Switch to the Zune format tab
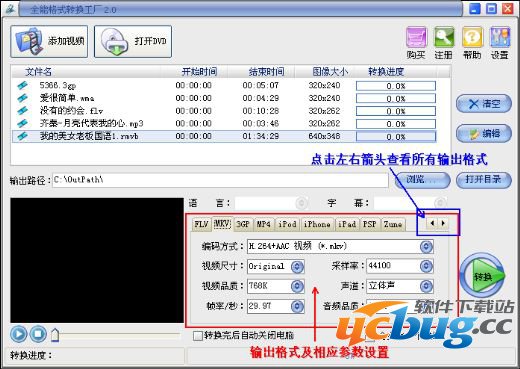Image resolution: width=520 pixels, height=369 pixels. pyautogui.click(x=393, y=224)
